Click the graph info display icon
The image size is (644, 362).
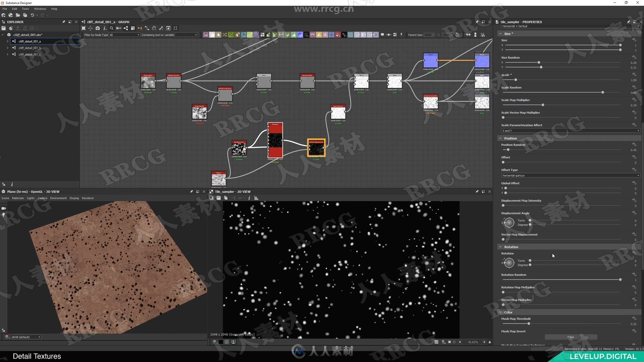pos(105,28)
